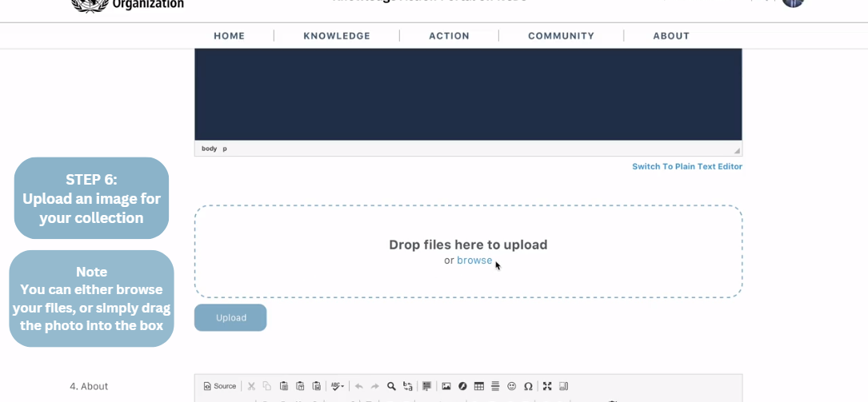Open the ABOUT menu item
This screenshot has height=402, width=868.
pyautogui.click(x=670, y=36)
